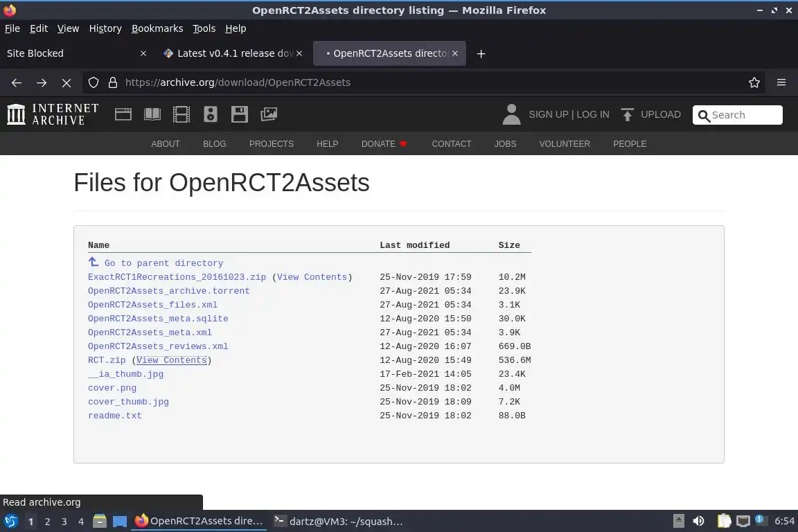Image resolution: width=798 pixels, height=532 pixels.
Task: Open the Tools menu
Action: point(204,28)
